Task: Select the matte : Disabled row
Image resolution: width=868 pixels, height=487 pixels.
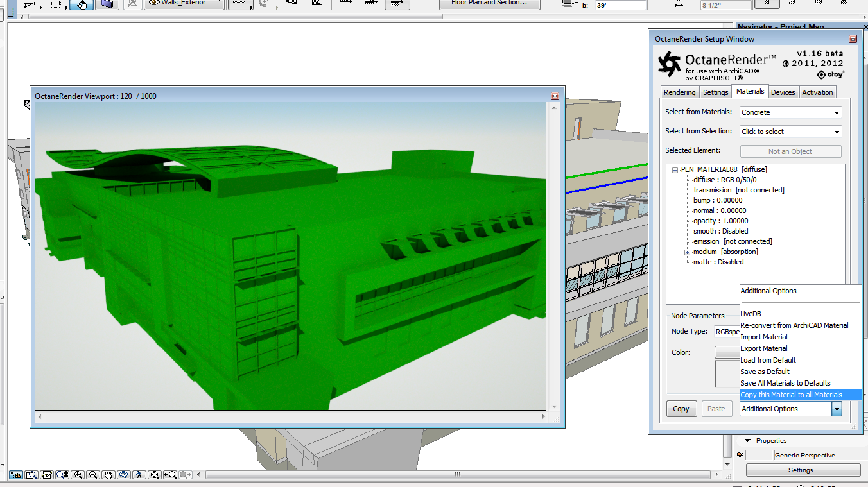Action: [718, 262]
